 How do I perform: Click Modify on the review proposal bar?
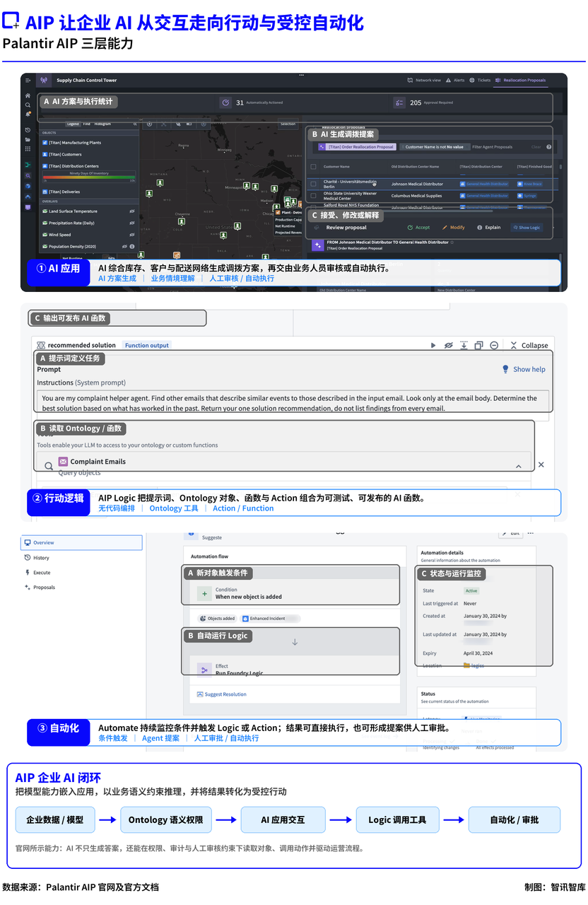(454, 228)
